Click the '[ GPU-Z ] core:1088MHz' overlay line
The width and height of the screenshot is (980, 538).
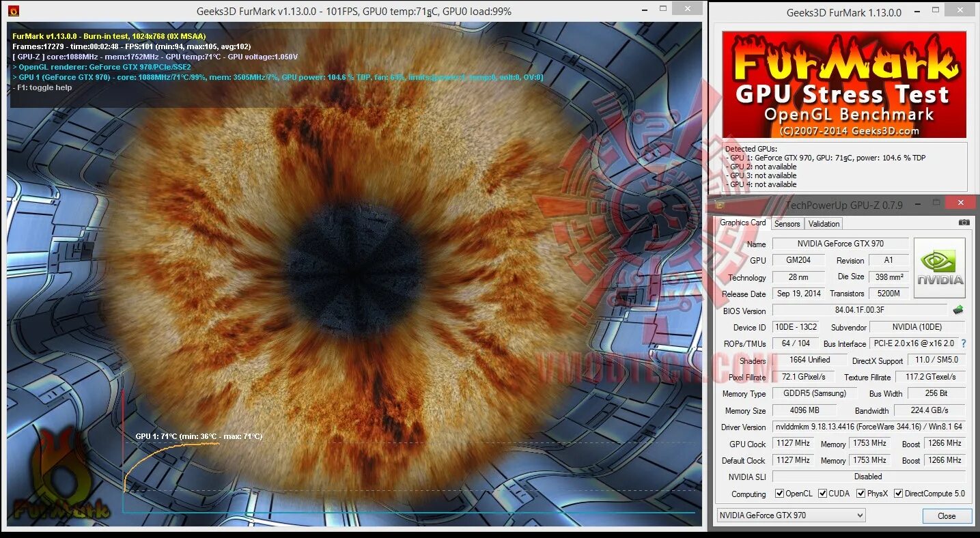point(155,57)
